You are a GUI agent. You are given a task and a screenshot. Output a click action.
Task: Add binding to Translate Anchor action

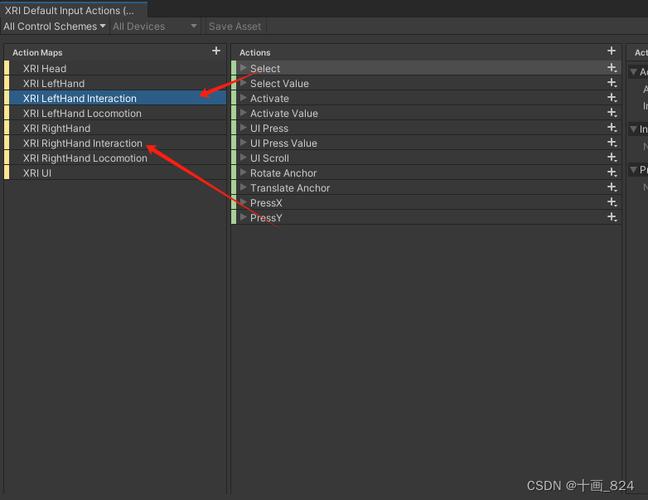[612, 187]
